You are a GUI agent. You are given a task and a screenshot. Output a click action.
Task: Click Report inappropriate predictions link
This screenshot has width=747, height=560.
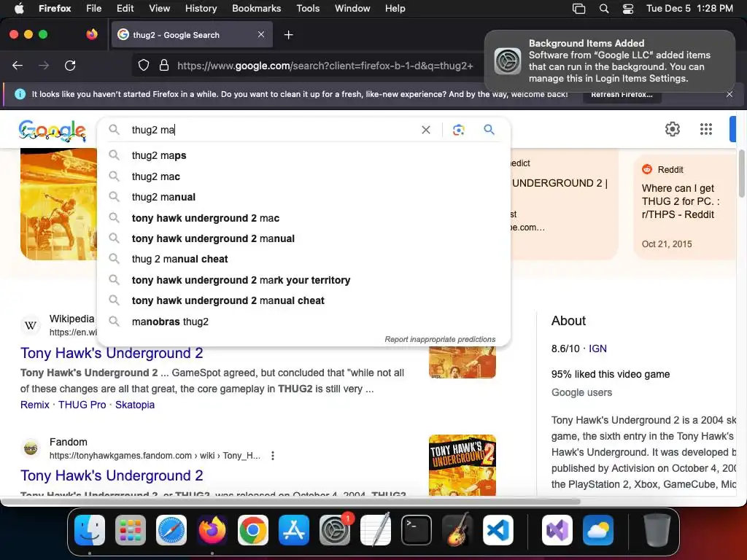pos(440,339)
